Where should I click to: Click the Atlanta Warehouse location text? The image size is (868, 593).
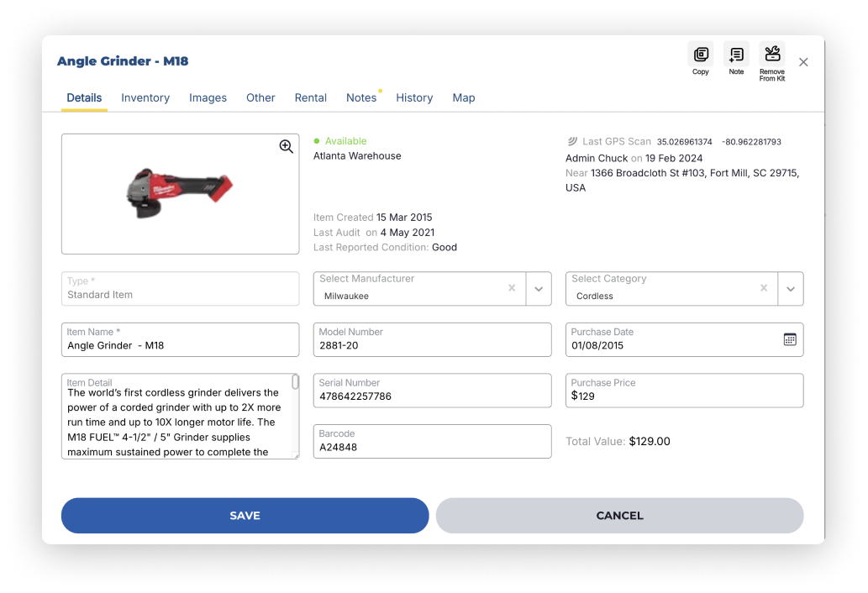click(x=357, y=156)
